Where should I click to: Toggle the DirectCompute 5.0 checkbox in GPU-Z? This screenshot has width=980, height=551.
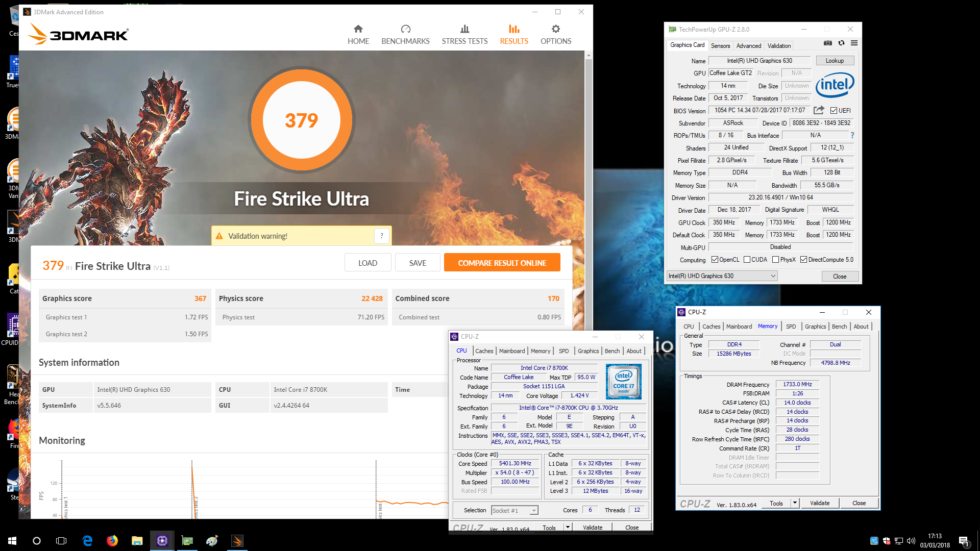point(804,260)
